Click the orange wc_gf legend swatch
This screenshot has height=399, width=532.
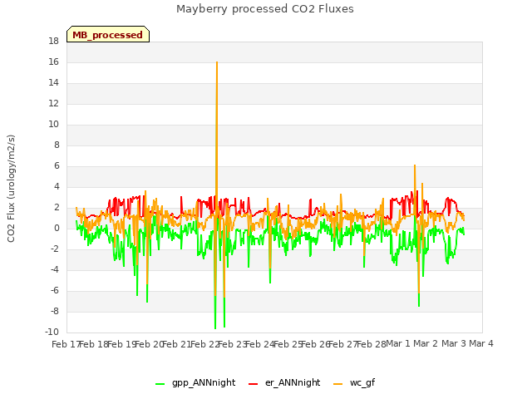(338, 384)
